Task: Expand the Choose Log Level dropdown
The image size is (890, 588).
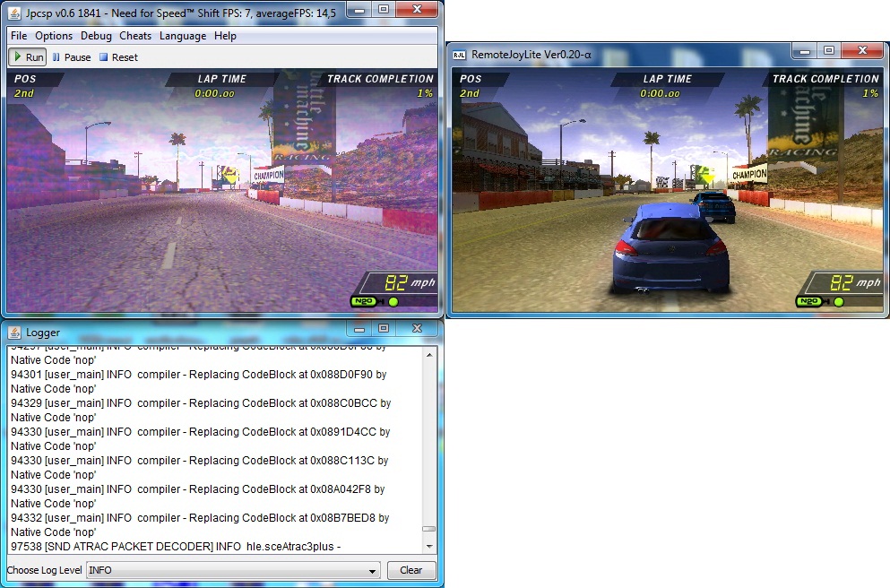Action: (x=373, y=570)
